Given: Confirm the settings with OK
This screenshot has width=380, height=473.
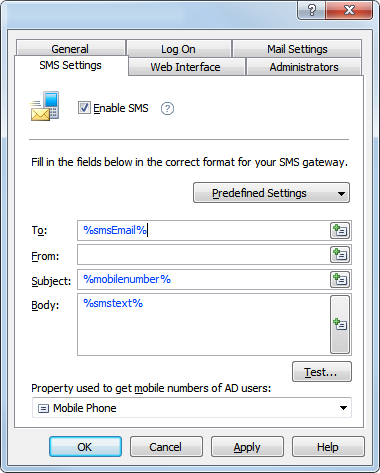Looking at the screenshot, I should pyautogui.click(x=85, y=447).
